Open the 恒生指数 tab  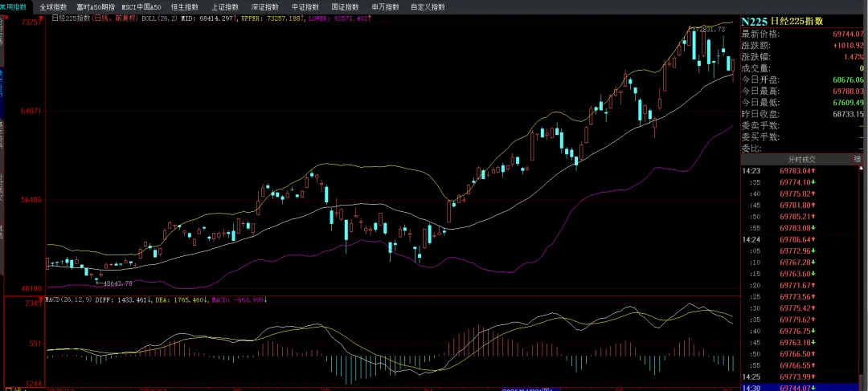185,7
